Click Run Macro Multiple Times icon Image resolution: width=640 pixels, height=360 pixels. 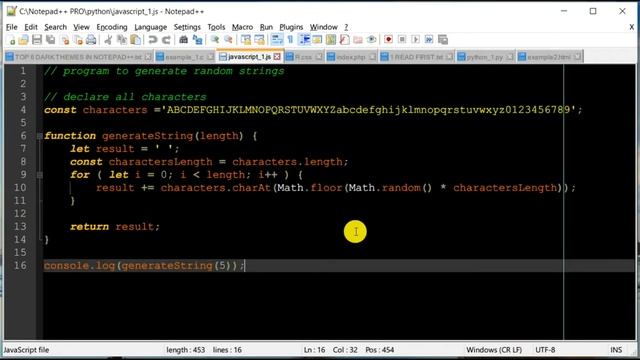click(429, 40)
